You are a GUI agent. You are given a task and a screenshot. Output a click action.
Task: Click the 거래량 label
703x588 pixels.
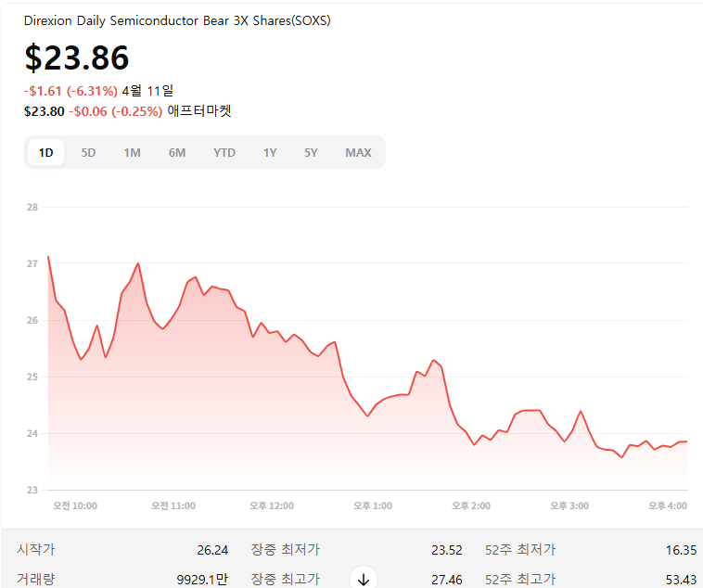(36, 579)
